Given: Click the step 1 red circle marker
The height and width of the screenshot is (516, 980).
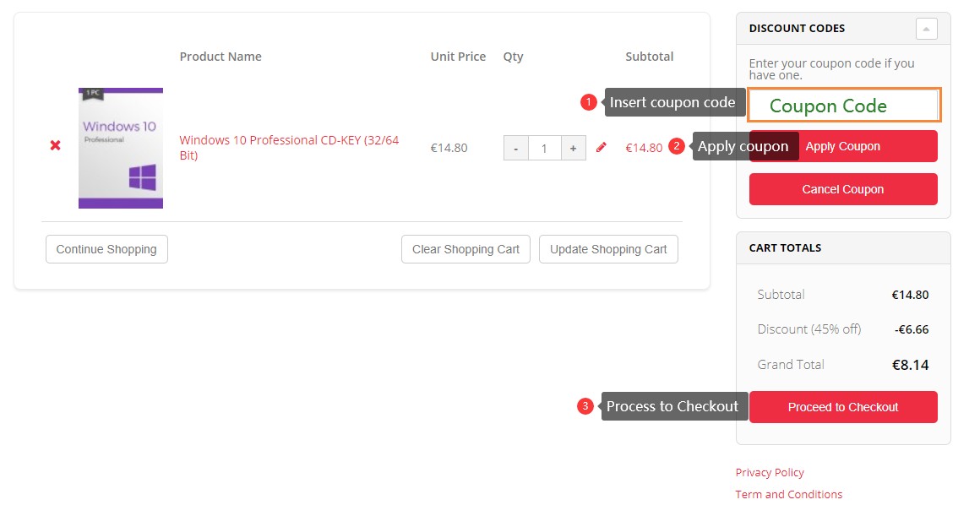Looking at the screenshot, I should pyautogui.click(x=588, y=102).
